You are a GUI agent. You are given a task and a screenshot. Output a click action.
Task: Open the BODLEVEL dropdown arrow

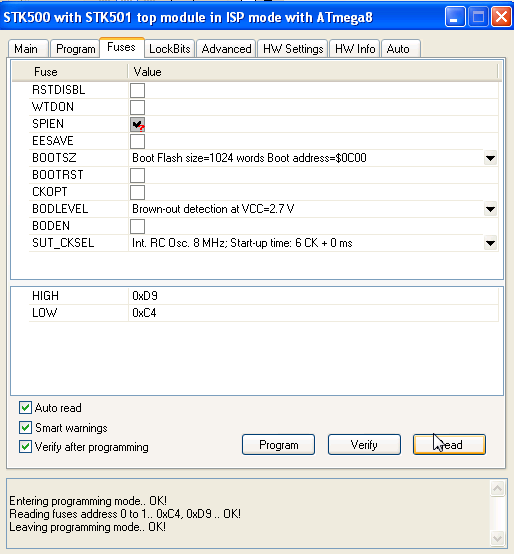[490, 209]
